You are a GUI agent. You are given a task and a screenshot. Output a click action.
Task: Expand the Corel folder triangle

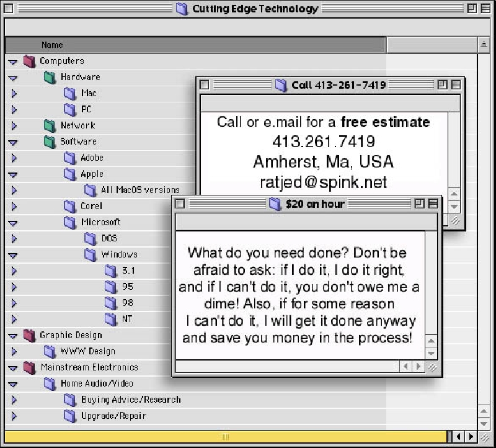(13, 206)
